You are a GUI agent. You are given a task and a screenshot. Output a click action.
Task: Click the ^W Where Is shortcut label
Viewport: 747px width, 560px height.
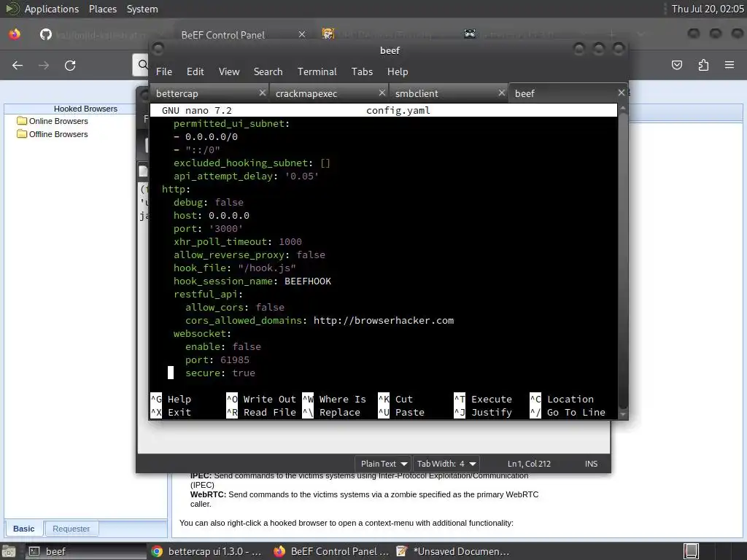pos(334,400)
